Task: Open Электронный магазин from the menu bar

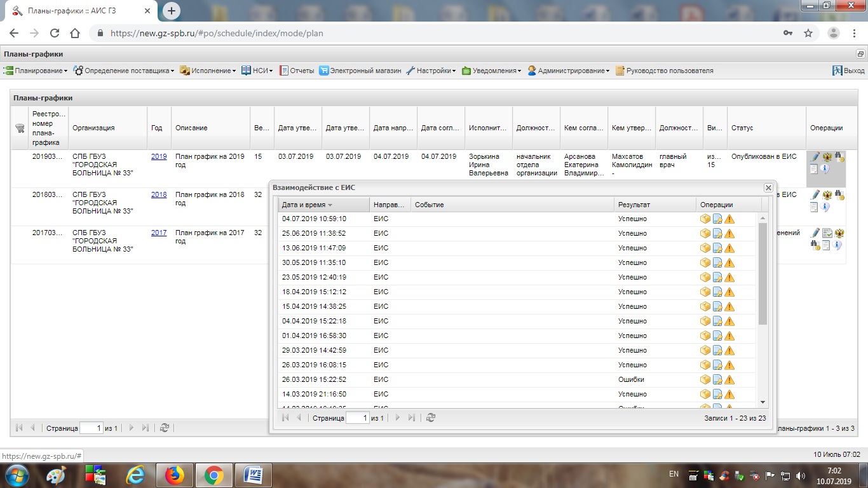Action: [x=360, y=71]
